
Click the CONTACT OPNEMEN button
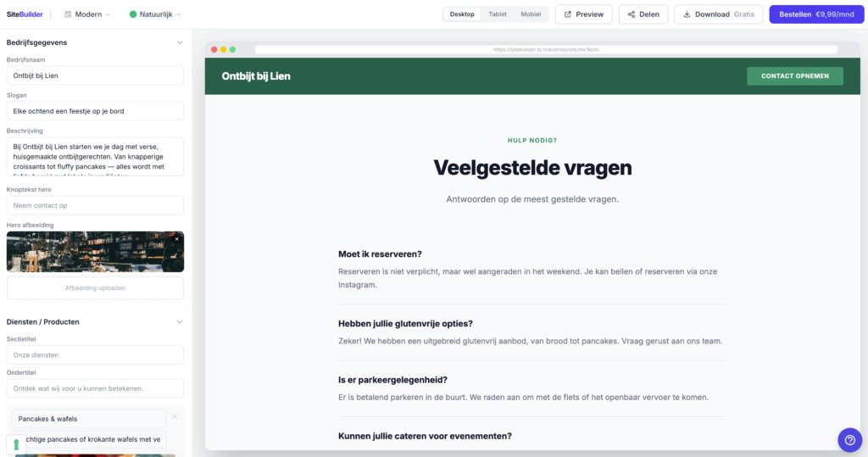click(795, 76)
